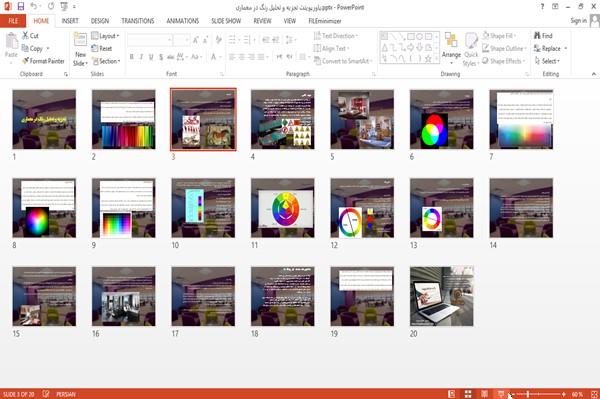Viewport: 600px width, 399px height.
Task: Click the 60% zoom level
Action: tap(577, 394)
